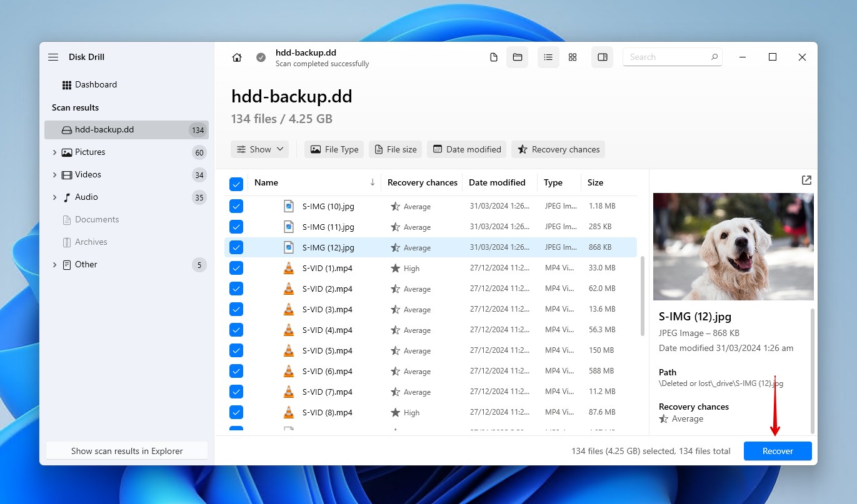Click the Home icon in the top toolbar
The image size is (857, 504).
pos(237,57)
